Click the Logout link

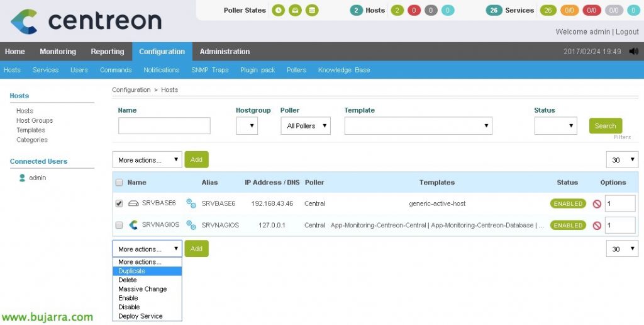point(627,31)
